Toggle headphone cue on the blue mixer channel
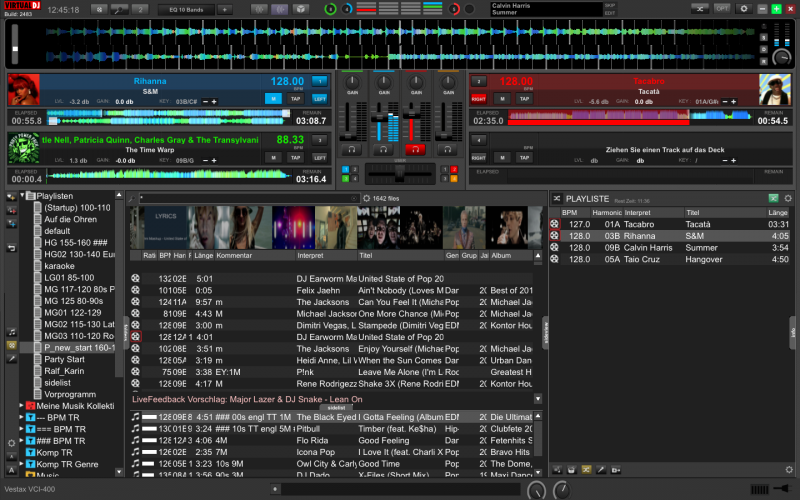Screen dimensions: 800x500 [383, 149]
